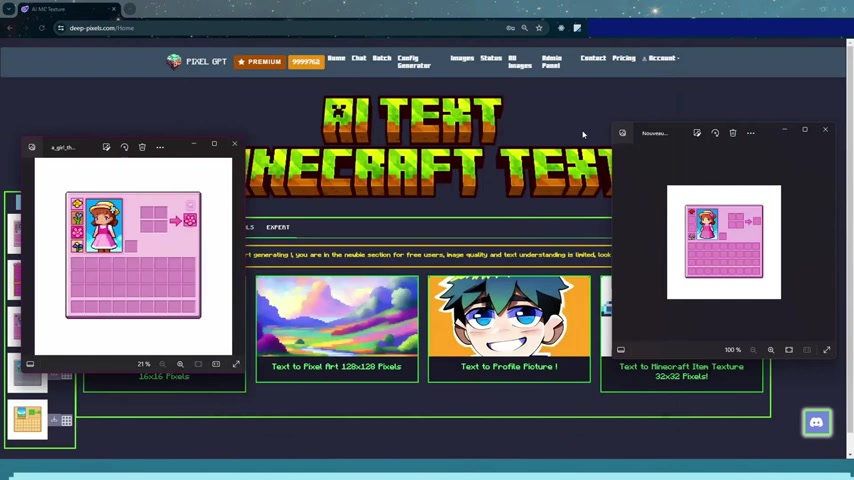Go fullscreen in a_girl_th photo window
Viewport: 854px width, 480px height.
(236, 364)
